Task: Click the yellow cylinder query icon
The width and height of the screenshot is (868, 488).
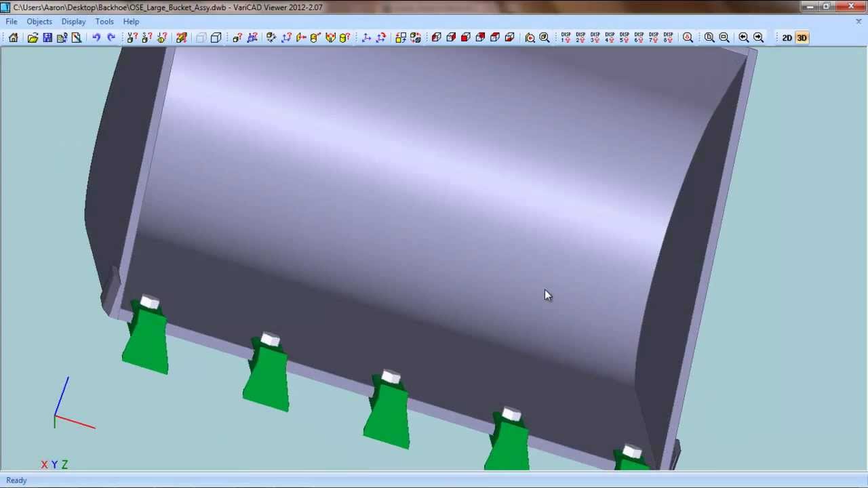Action: tap(344, 38)
